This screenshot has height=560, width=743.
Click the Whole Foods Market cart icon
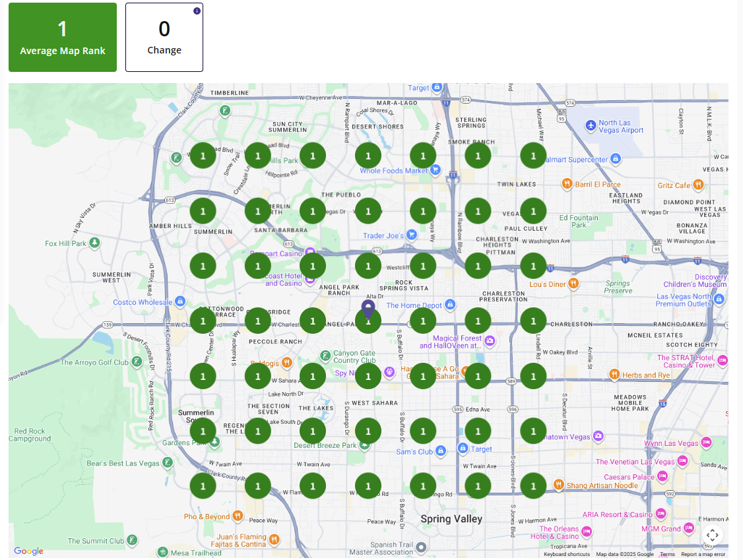(x=436, y=170)
